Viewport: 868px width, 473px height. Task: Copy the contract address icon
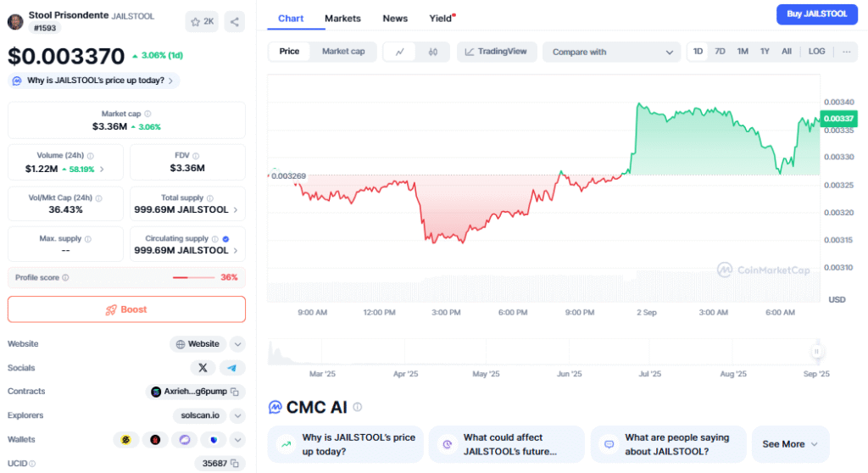235,392
